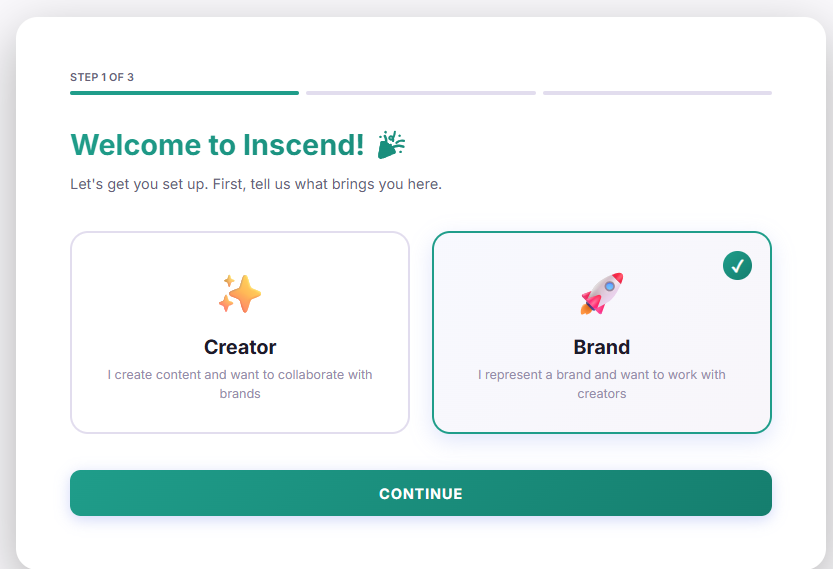Click the "Brand" title text
The image size is (833, 569).
click(601, 347)
